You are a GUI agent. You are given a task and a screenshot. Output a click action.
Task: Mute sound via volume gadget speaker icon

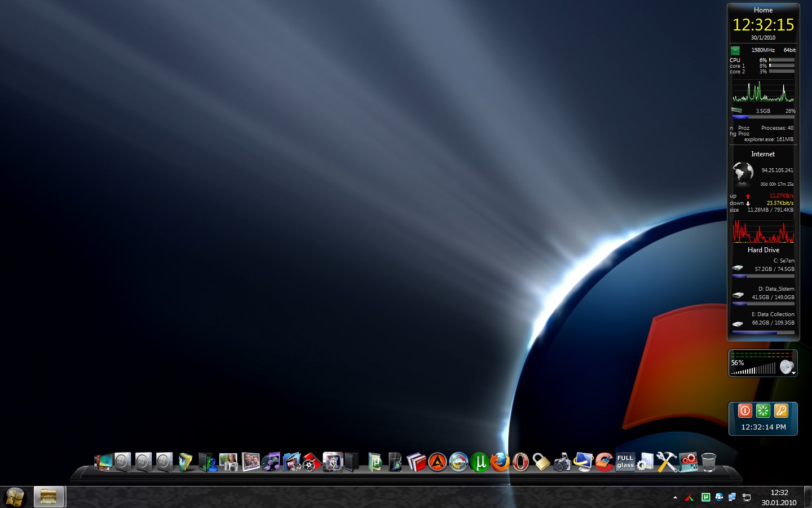click(786, 367)
